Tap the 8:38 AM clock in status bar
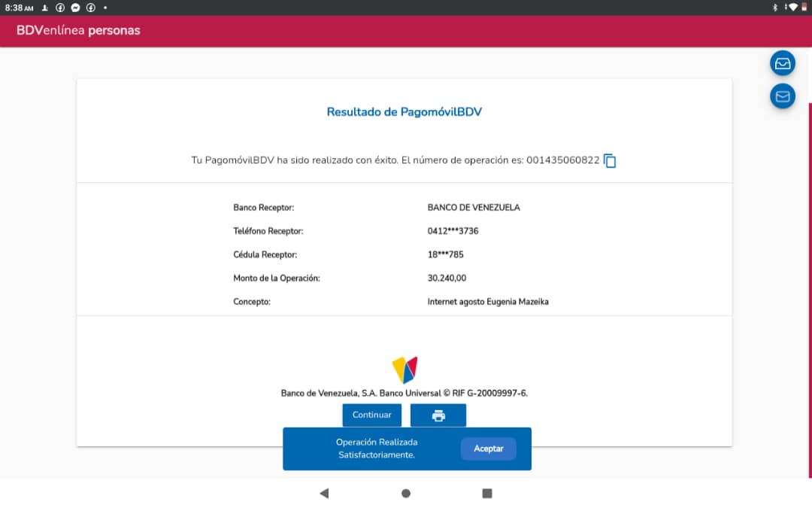Screen dimensions: 812x508 pyautogui.click(x=19, y=8)
